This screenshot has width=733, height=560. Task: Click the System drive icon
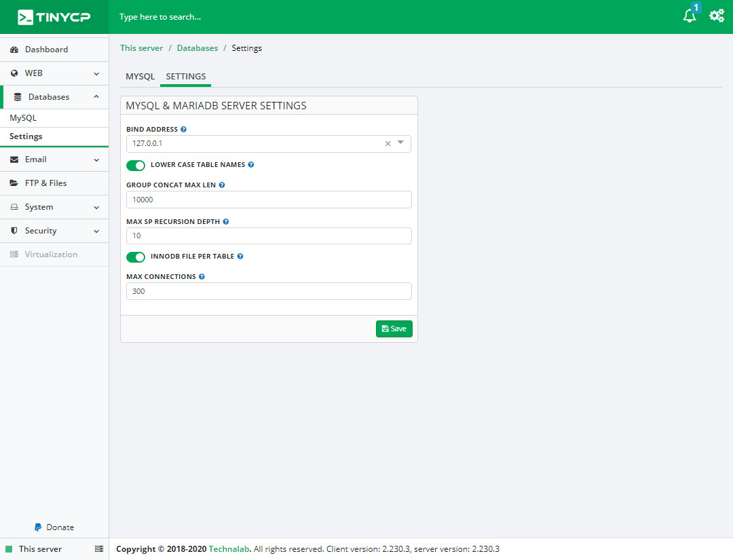coord(14,207)
